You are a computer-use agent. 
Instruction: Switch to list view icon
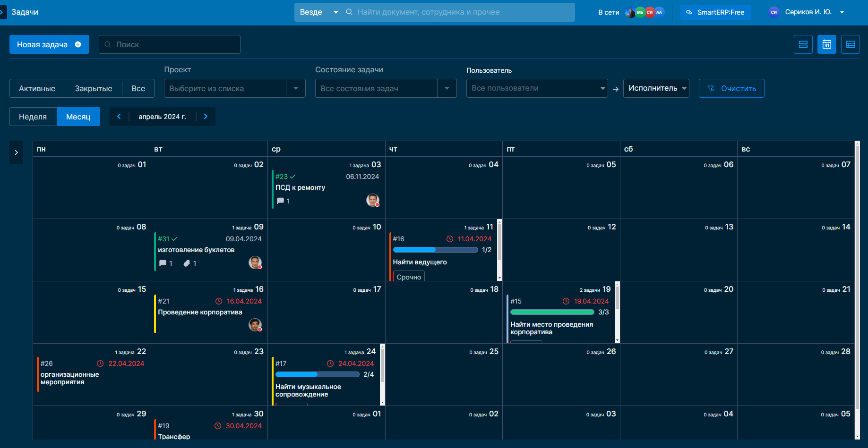pos(803,44)
